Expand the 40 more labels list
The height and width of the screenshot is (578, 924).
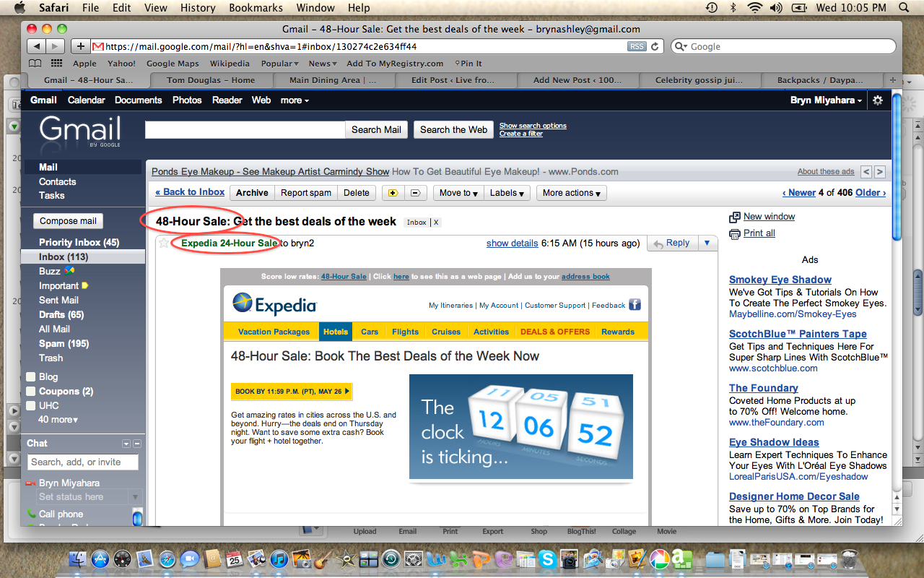[x=58, y=420]
